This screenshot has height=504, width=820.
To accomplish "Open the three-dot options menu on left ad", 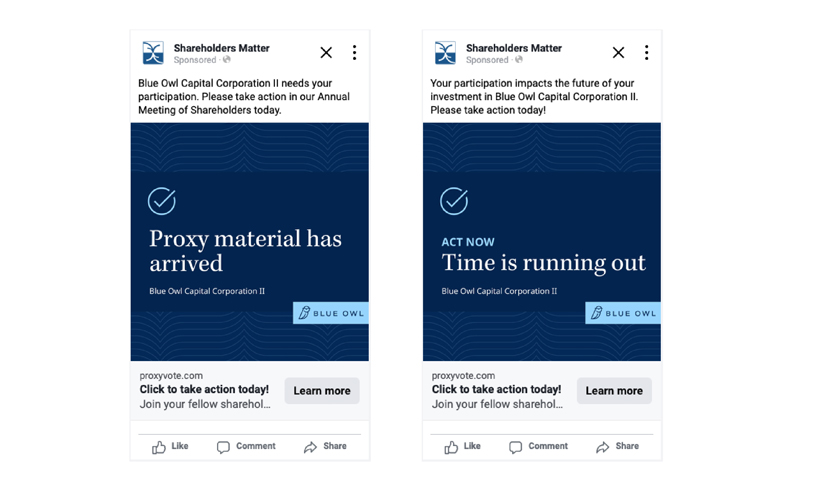I will click(x=355, y=52).
